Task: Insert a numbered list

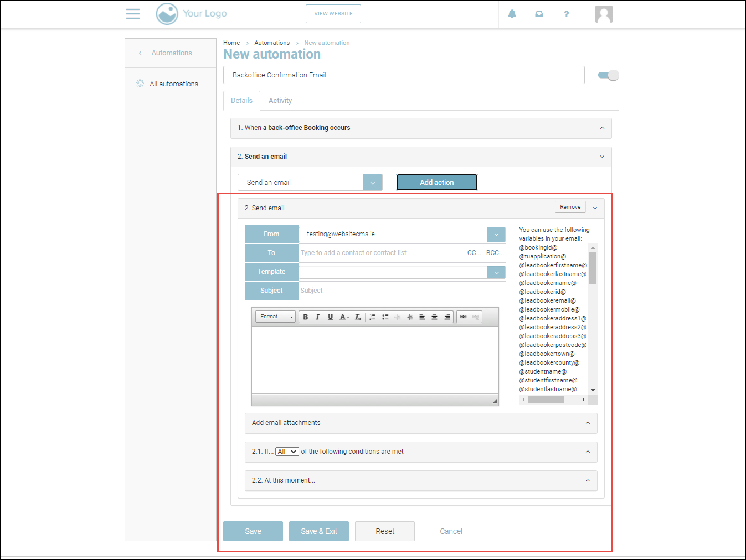Action: 372,317
